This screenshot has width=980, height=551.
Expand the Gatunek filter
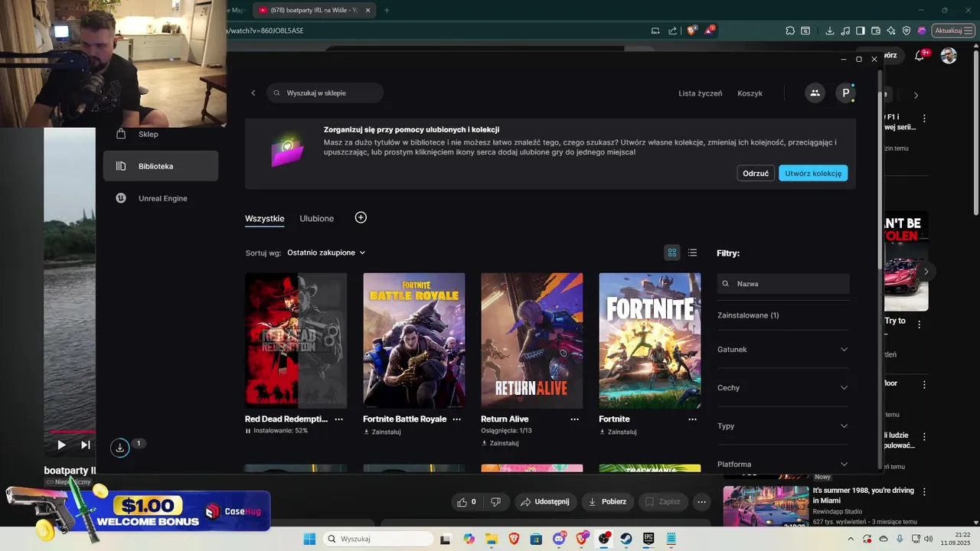782,349
